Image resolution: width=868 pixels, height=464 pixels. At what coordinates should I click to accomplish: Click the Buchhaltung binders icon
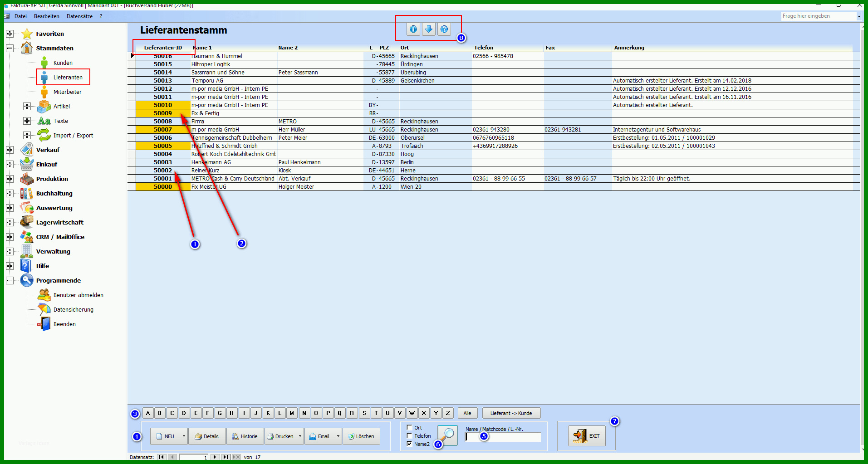[27, 193]
